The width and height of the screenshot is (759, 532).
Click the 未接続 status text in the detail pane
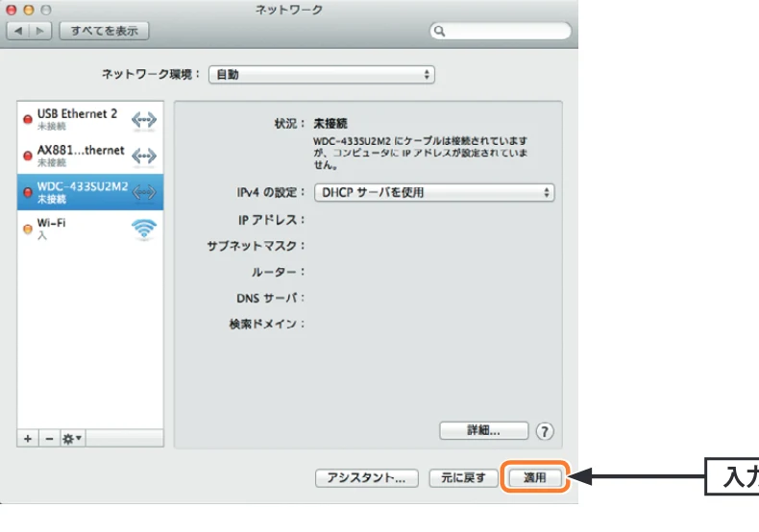tap(331, 123)
